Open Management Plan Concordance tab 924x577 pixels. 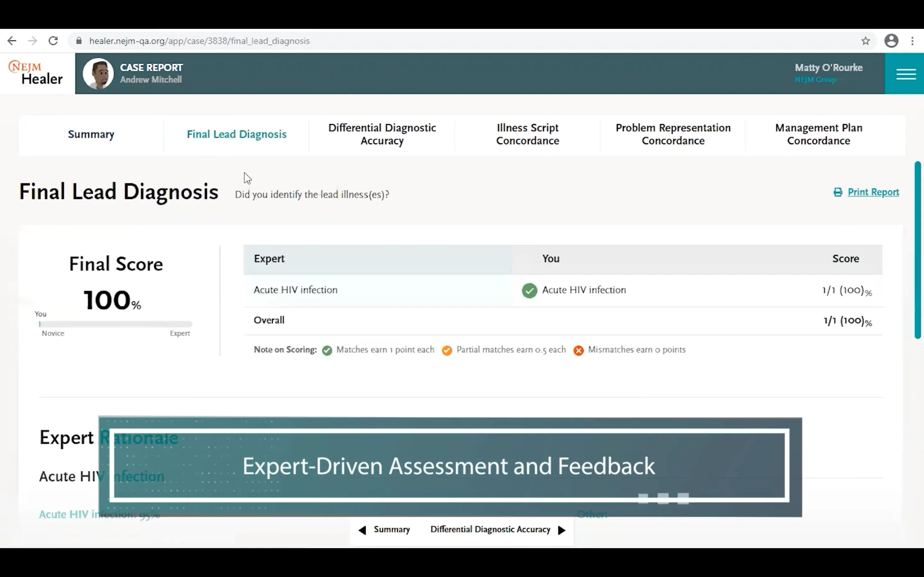[x=818, y=134]
